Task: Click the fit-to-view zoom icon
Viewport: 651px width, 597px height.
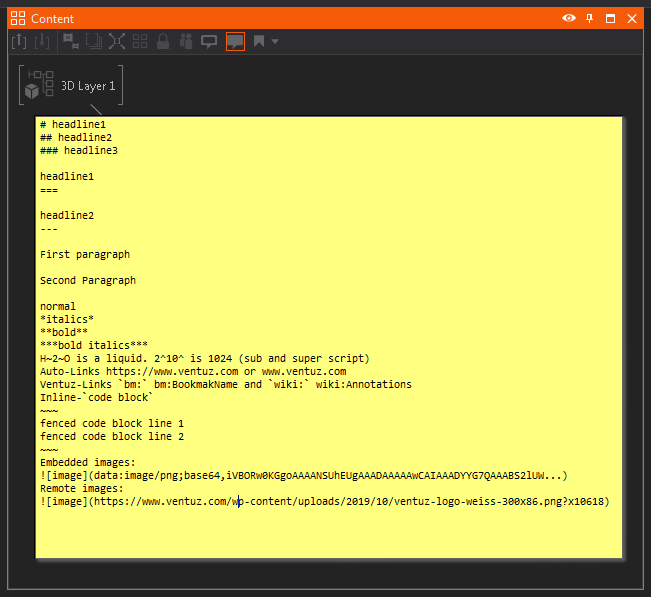Action: [x=117, y=41]
